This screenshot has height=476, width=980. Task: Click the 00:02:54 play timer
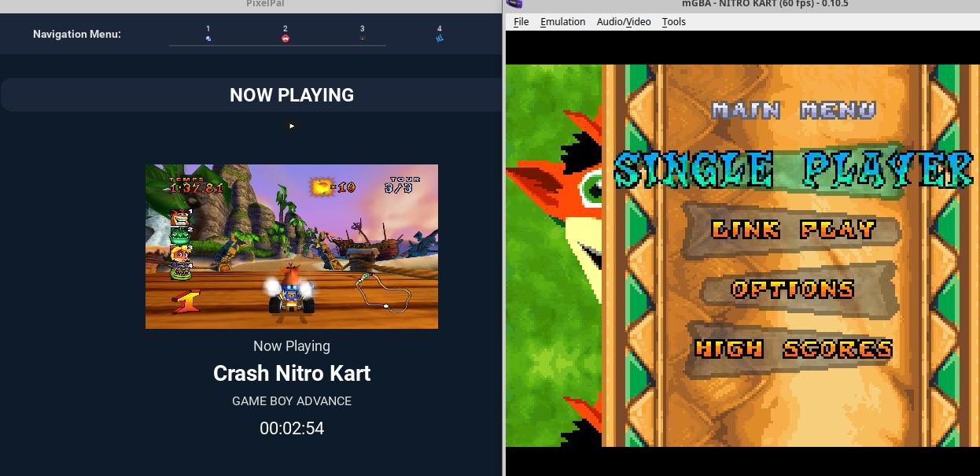tap(292, 429)
